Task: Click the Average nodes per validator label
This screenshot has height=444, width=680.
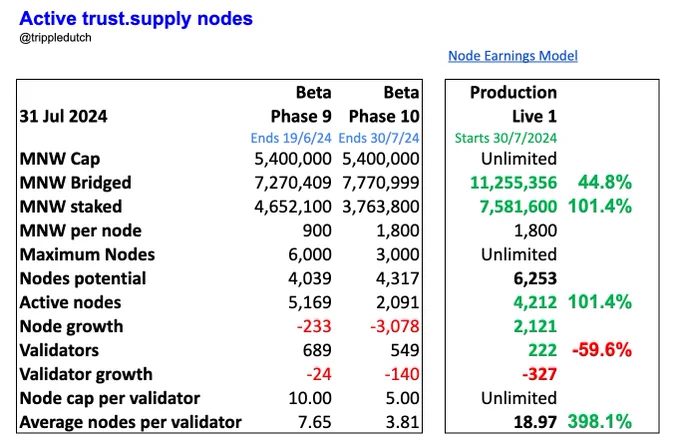Action: pos(131,422)
